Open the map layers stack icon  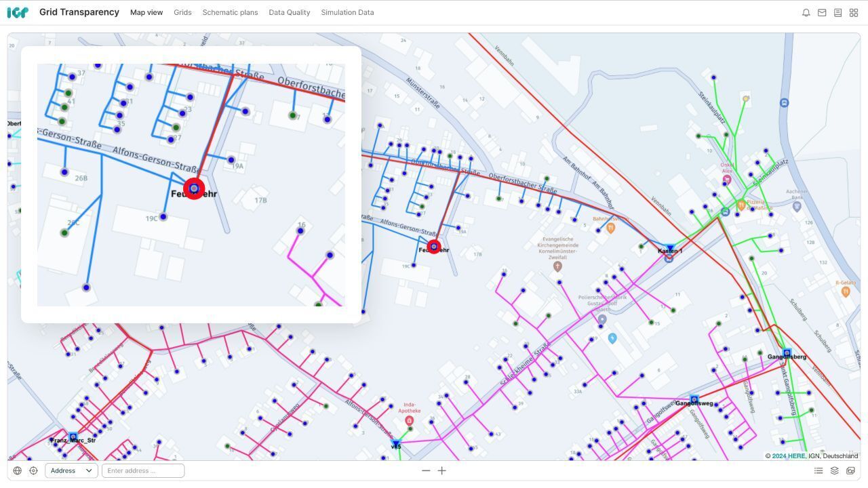[x=835, y=470]
